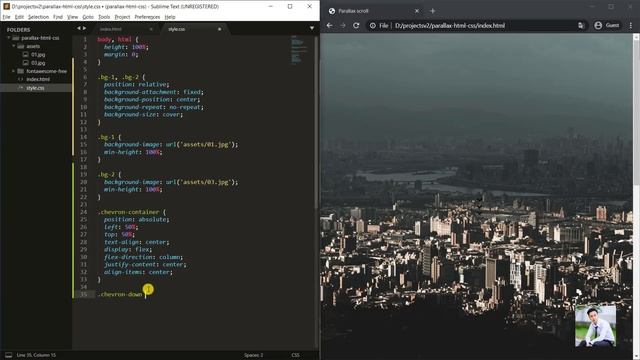Click the translate icon in address bar

(581, 25)
